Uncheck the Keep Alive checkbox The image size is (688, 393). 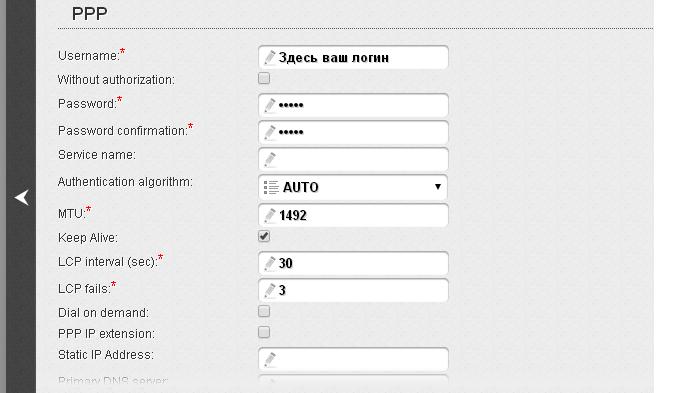click(x=264, y=236)
